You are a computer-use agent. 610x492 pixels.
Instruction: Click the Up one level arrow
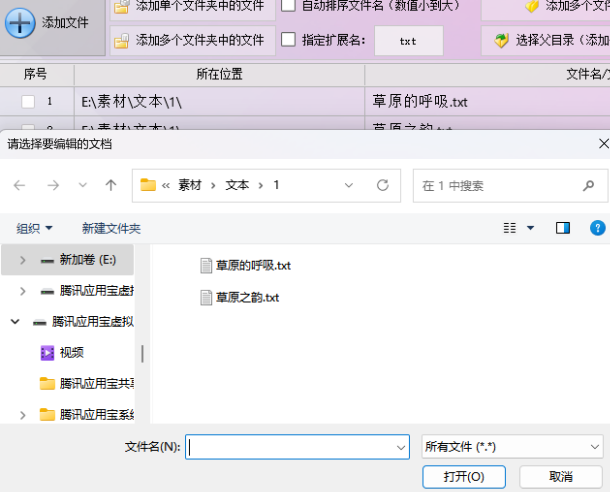pos(111,185)
